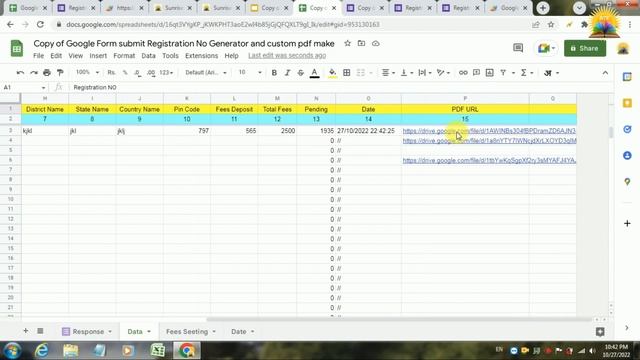The width and height of the screenshot is (640, 360).
Task: Open the Tools menu
Action: coord(170,56)
